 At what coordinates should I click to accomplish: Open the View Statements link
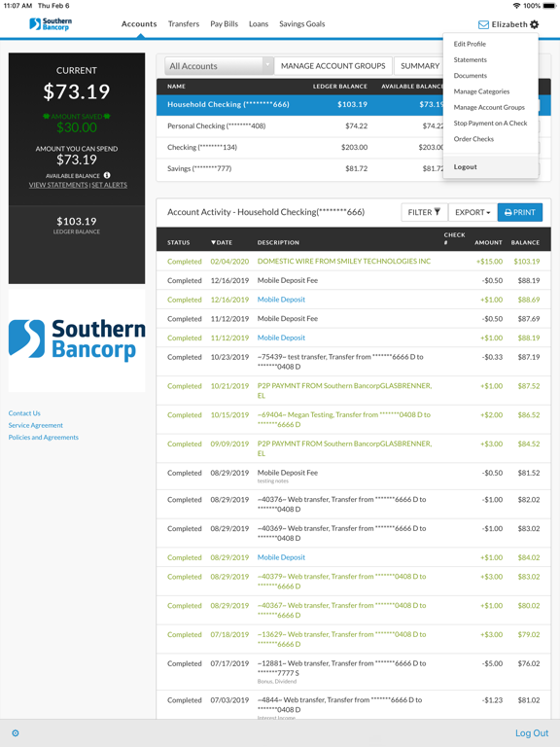click(58, 185)
